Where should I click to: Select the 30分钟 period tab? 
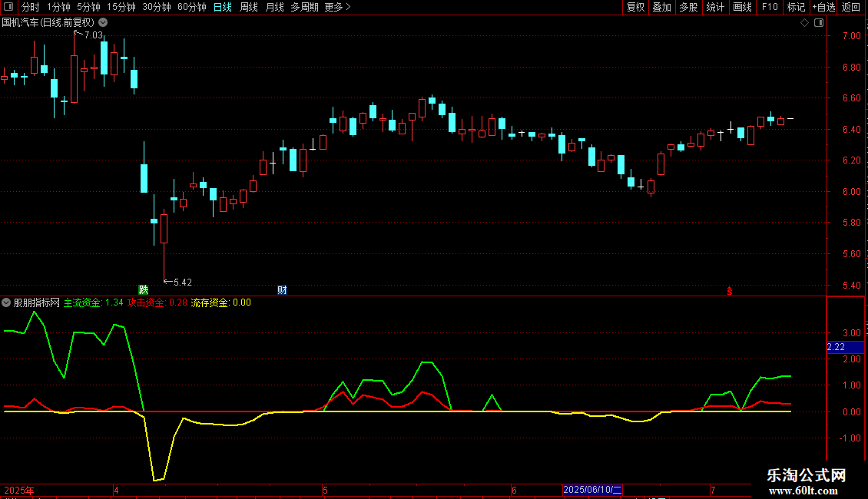[156, 7]
